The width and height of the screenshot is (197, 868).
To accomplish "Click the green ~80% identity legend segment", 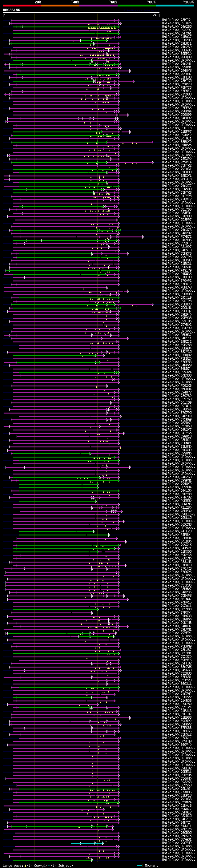I will click(x=137, y=6).
